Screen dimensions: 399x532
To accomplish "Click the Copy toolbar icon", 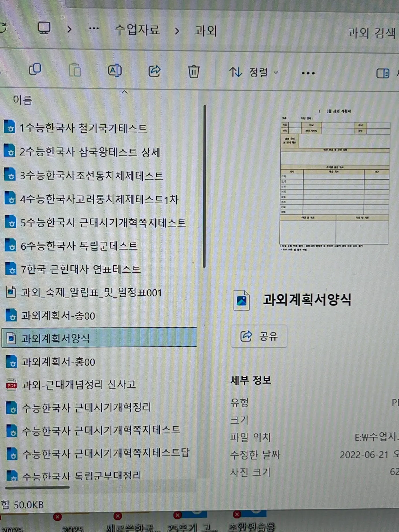I will point(35,69).
